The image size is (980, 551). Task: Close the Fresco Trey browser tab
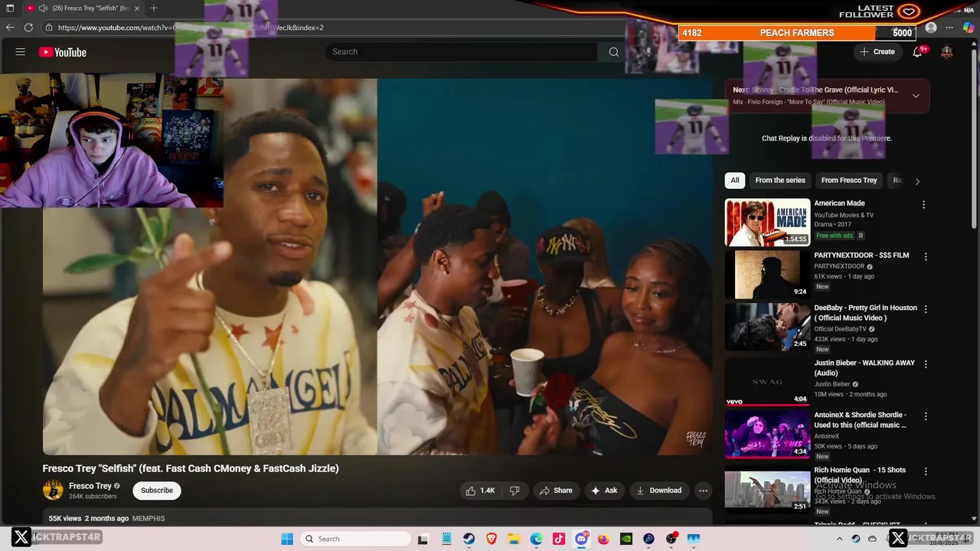[136, 8]
